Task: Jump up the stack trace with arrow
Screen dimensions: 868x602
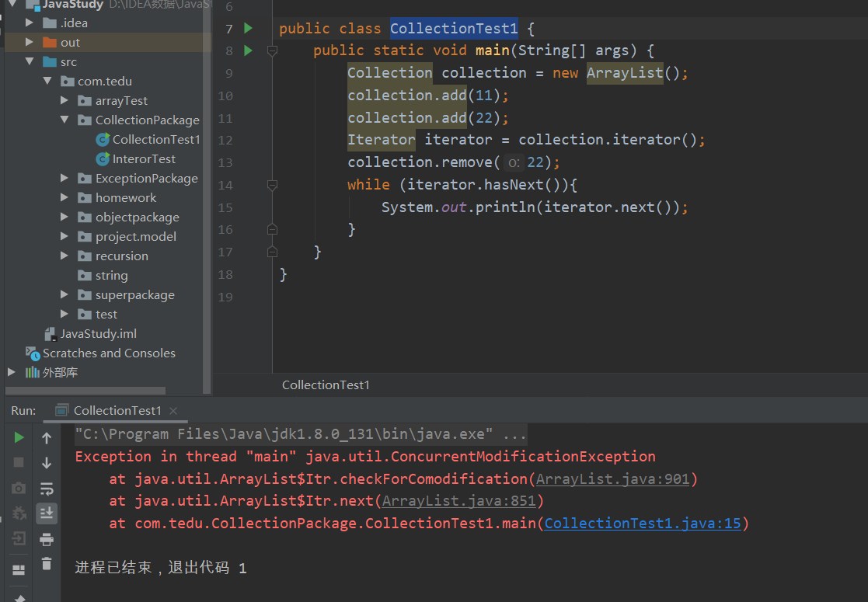Action: tap(47, 438)
